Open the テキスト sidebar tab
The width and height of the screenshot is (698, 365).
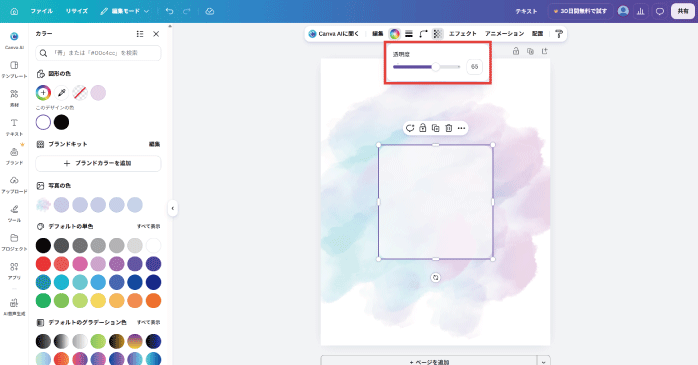[14, 127]
